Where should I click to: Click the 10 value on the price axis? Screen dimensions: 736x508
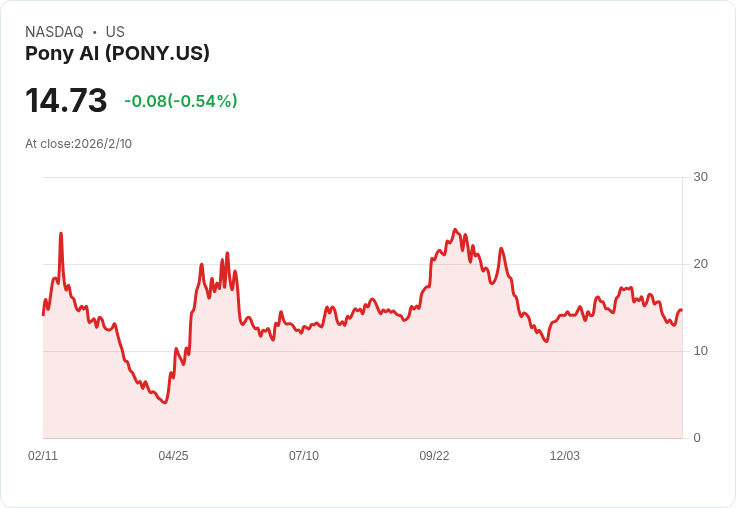700,351
